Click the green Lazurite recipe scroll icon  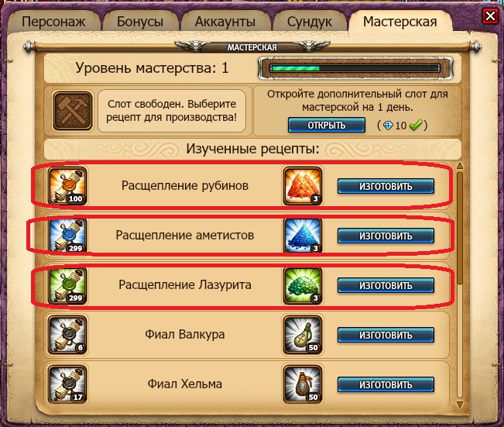coord(67,285)
